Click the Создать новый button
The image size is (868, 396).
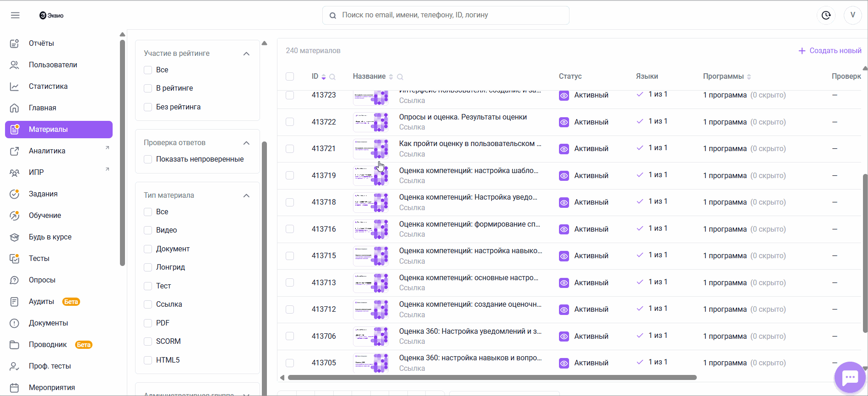tap(830, 51)
